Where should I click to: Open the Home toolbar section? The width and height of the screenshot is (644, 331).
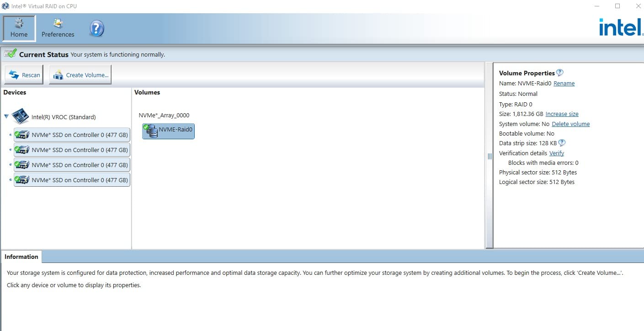click(19, 28)
